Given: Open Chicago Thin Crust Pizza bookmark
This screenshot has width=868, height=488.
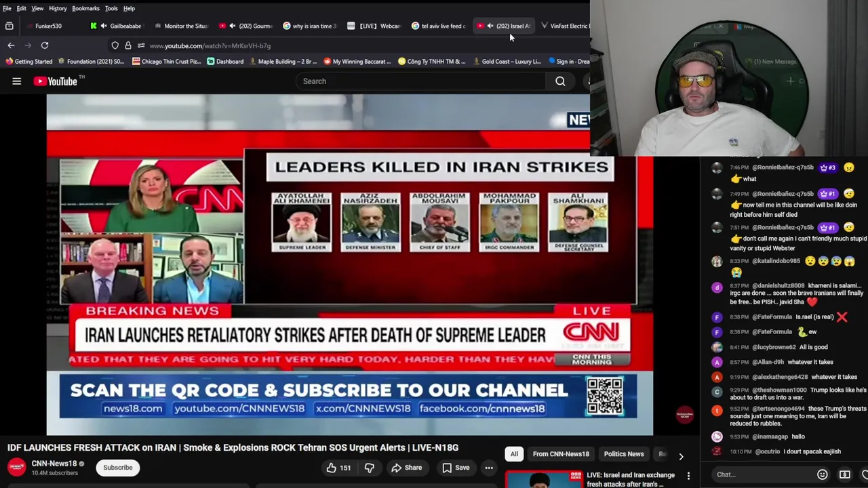Looking at the screenshot, I should coord(167,62).
